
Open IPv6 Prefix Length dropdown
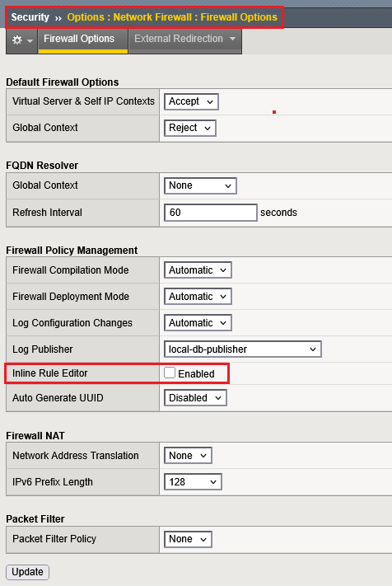(193, 482)
